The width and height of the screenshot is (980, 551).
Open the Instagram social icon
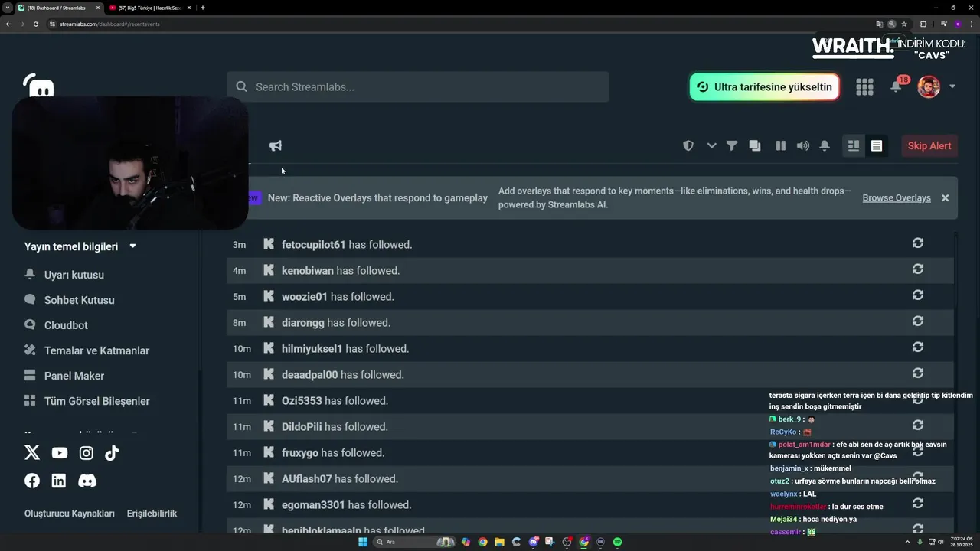(87, 453)
